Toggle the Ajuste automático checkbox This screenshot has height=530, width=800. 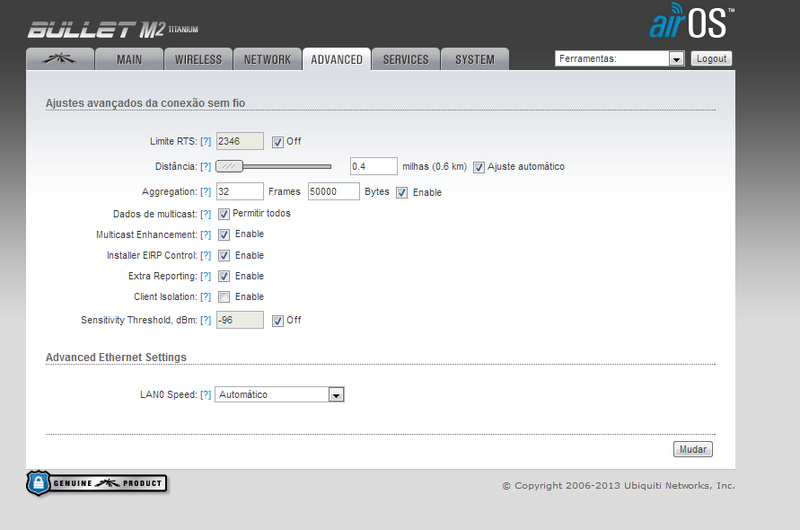479,167
